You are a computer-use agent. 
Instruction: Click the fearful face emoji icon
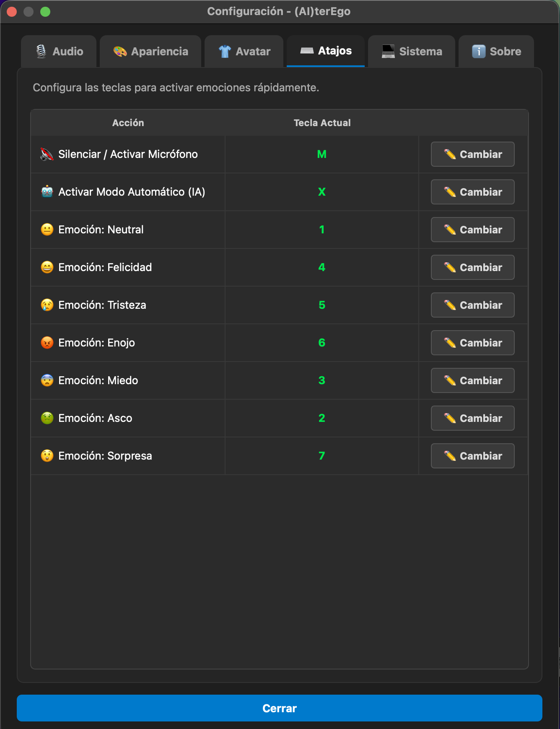pos(47,380)
